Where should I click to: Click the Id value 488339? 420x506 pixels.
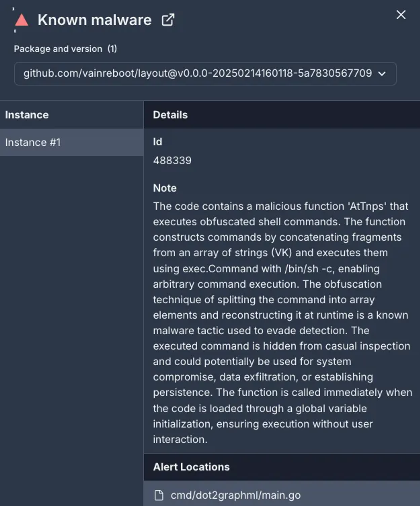pyautogui.click(x=172, y=161)
